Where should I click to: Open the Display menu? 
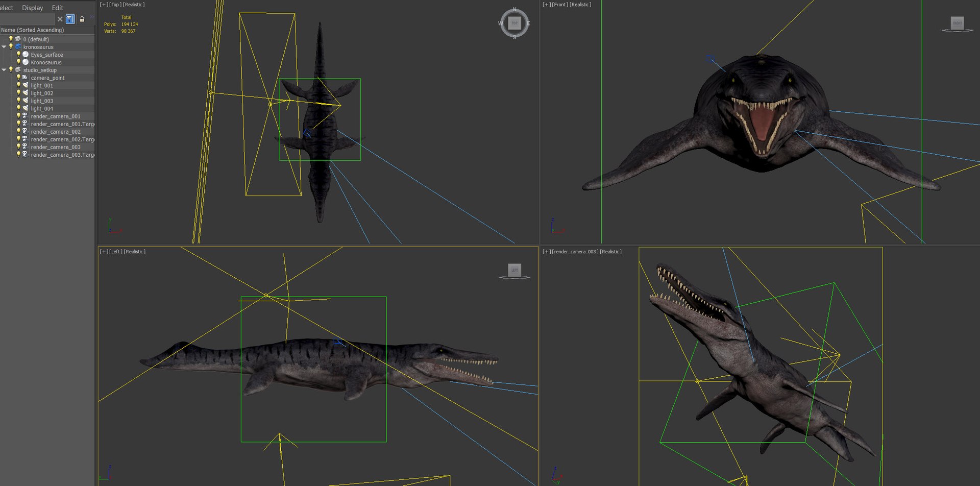[x=33, y=8]
